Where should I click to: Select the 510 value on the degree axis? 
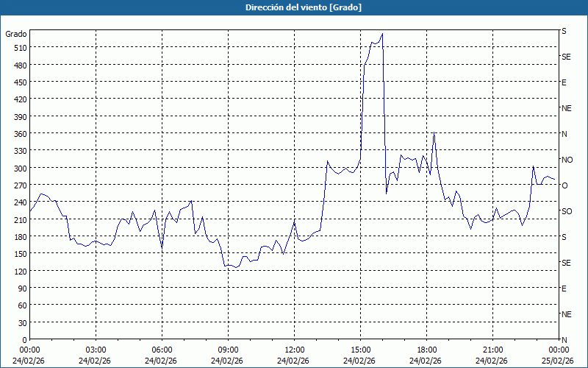[16, 48]
